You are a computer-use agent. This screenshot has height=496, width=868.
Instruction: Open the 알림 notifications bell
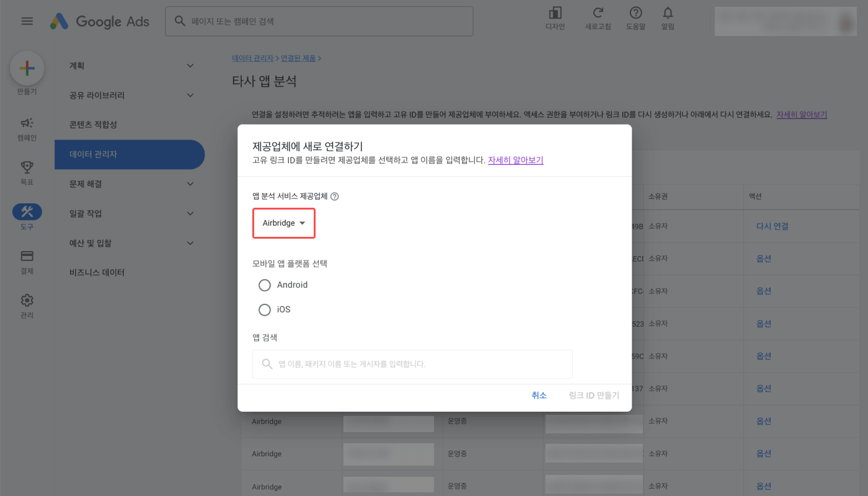668,13
